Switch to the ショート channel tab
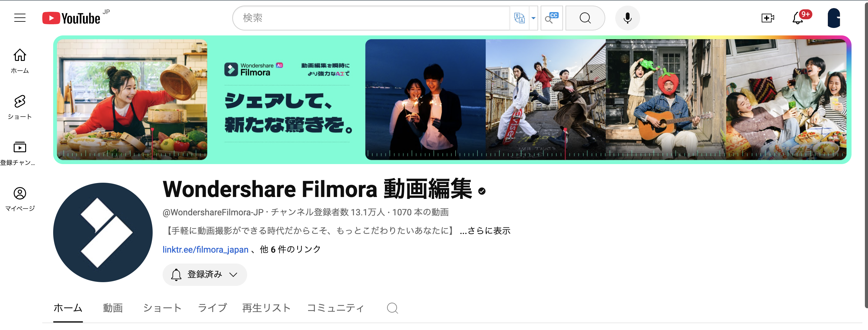 pyautogui.click(x=162, y=308)
